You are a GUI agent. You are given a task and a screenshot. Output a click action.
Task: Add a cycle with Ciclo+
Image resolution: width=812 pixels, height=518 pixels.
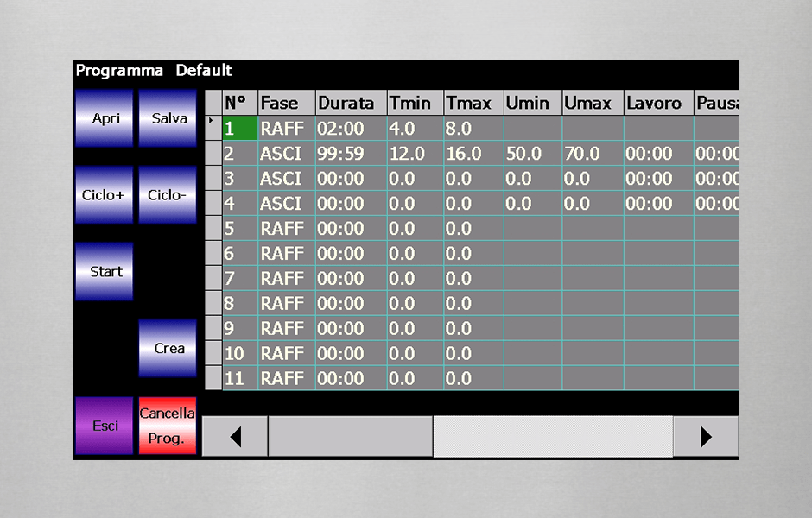click(x=104, y=195)
